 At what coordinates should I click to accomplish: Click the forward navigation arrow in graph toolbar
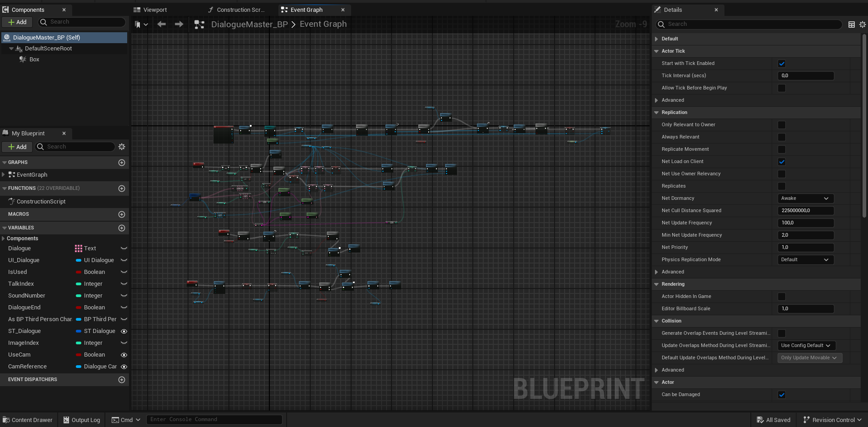pos(179,25)
